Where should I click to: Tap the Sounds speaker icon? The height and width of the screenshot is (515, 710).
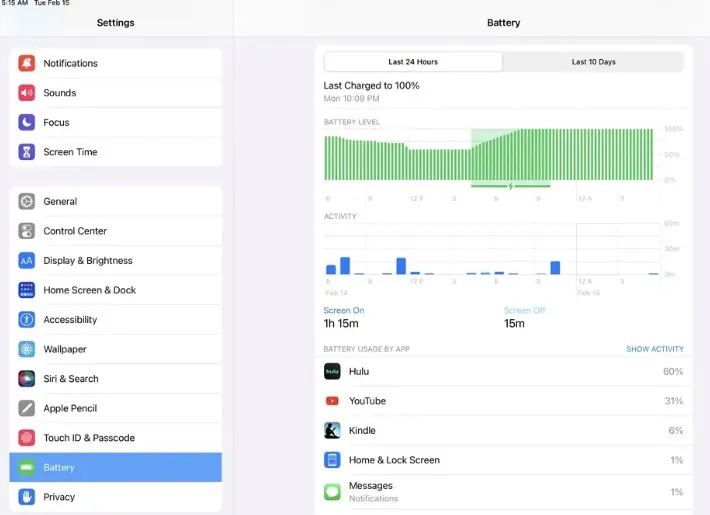(26, 93)
